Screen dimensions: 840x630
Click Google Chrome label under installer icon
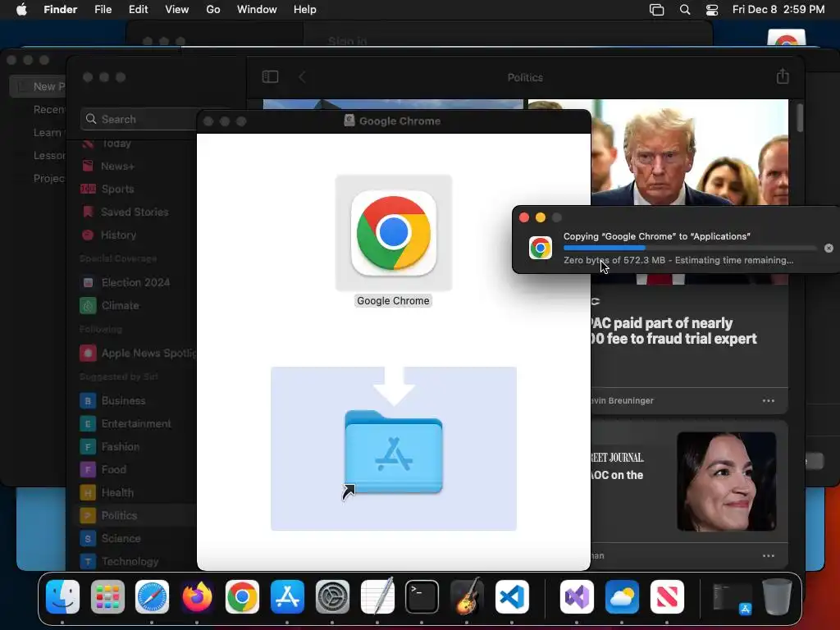pyautogui.click(x=393, y=301)
